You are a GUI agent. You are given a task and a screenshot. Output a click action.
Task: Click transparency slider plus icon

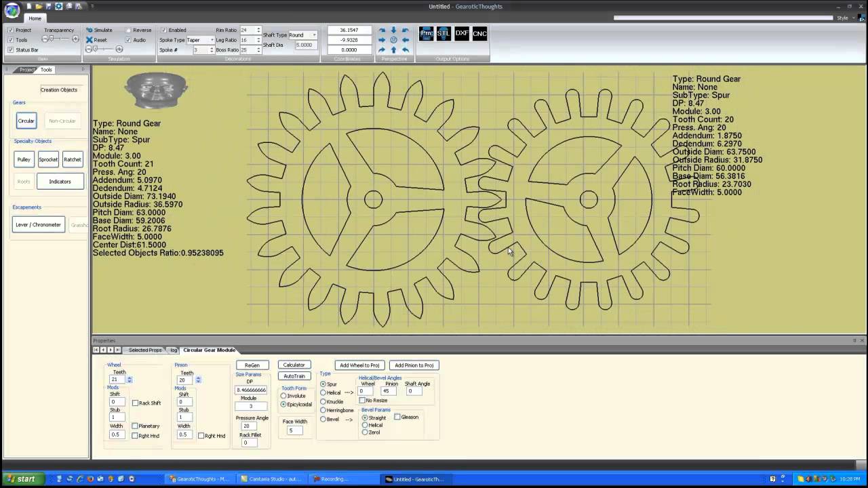pos(75,39)
